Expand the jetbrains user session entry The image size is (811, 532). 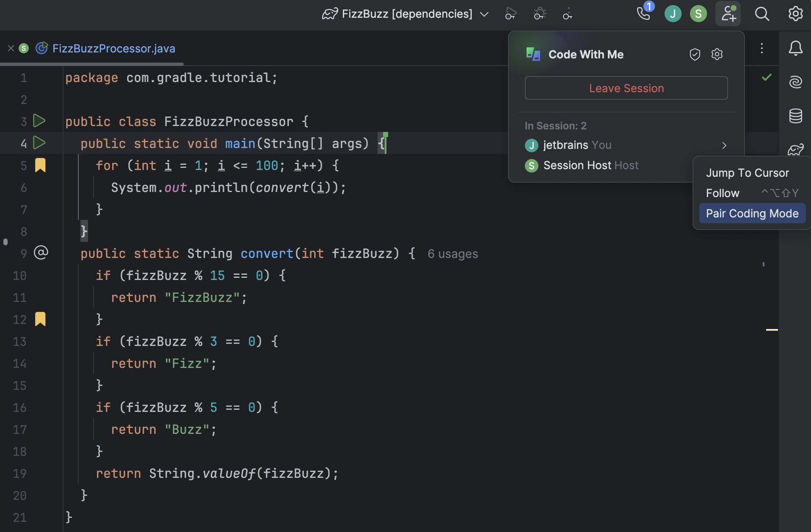(724, 145)
